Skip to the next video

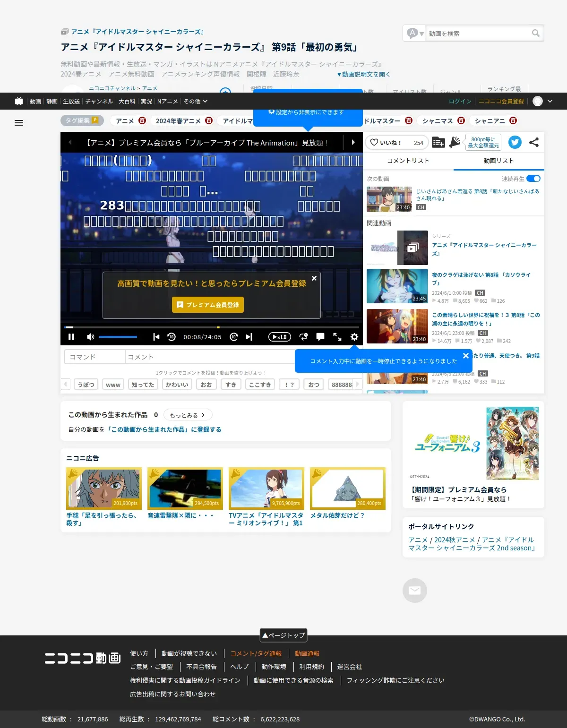pos(249,337)
